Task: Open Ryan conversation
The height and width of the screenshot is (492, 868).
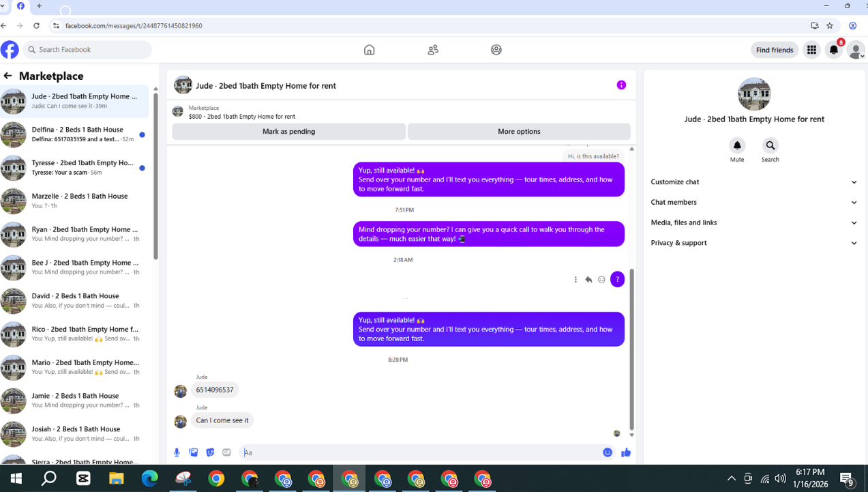Action: pos(74,234)
